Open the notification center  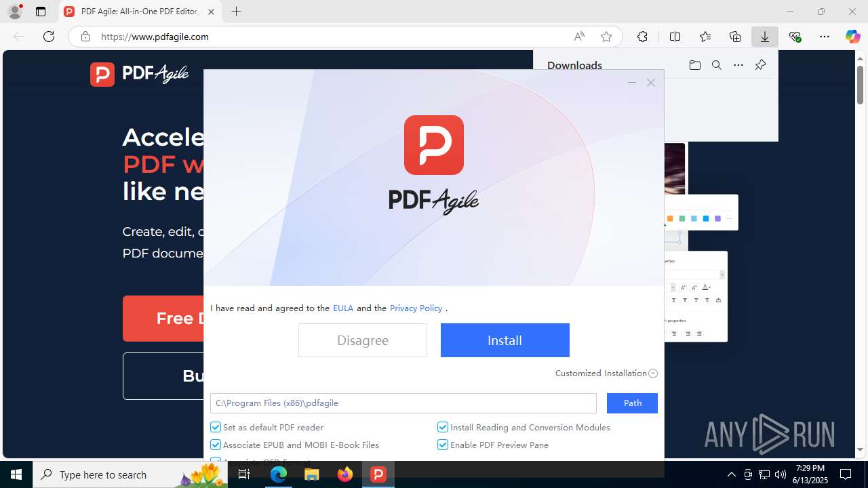846,474
